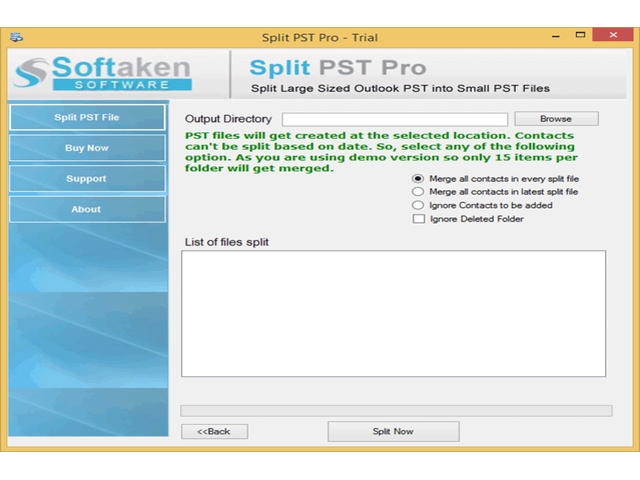The height and width of the screenshot is (480, 640).
Task: Click the progress bar above Split Now
Action: (396, 410)
